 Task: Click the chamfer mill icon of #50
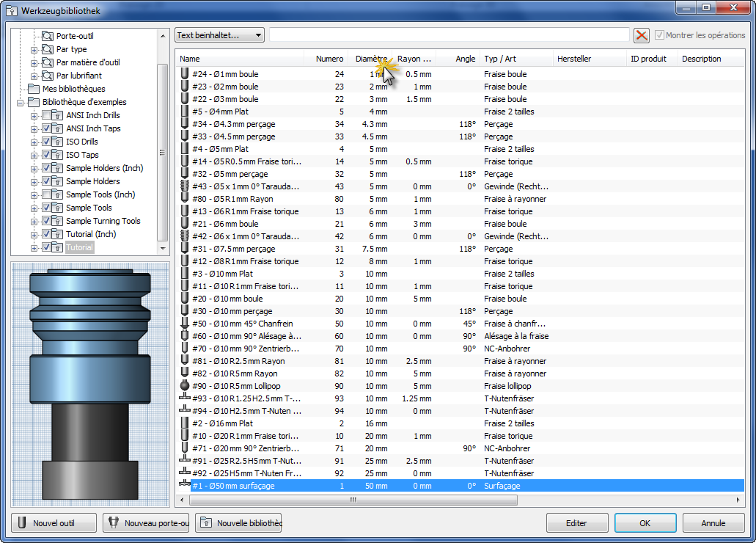pos(184,323)
